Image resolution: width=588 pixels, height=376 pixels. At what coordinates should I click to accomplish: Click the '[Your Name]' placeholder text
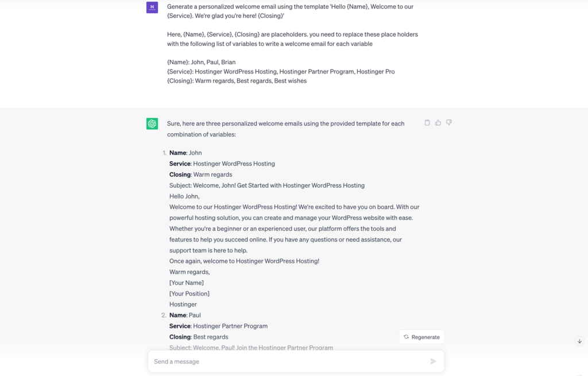pos(187,282)
